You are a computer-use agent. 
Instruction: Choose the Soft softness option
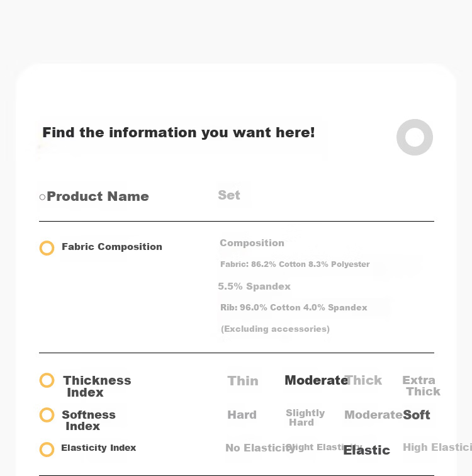tap(417, 415)
